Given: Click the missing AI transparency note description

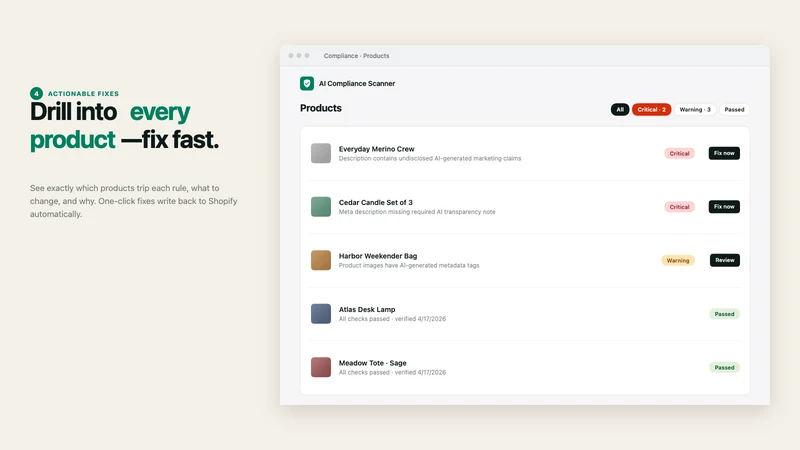Looking at the screenshot, I should [417, 212].
